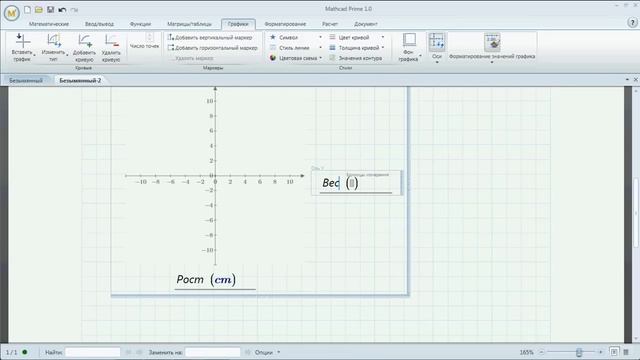Switch to draft view icon in status bar
This screenshot has height=360, width=640.
click(x=626, y=352)
